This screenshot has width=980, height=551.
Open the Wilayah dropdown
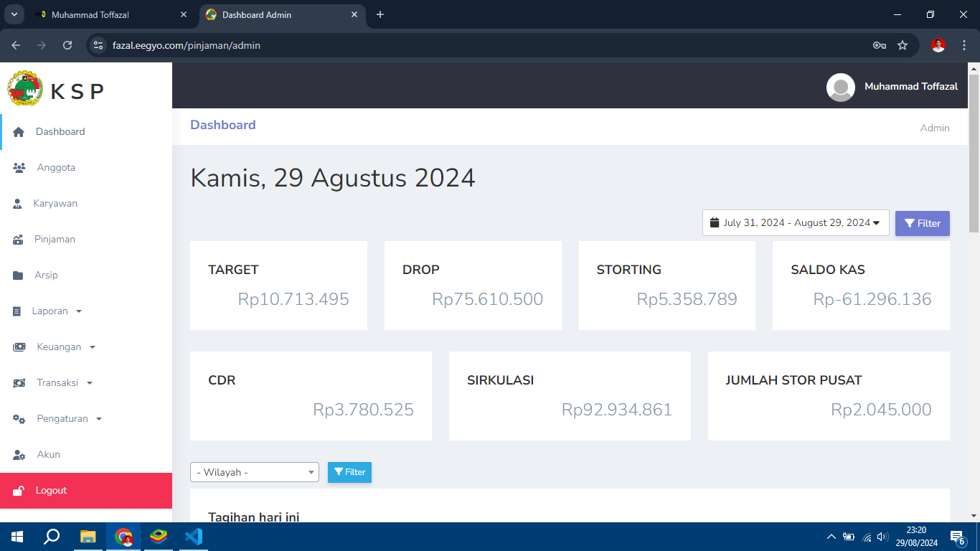coord(254,472)
